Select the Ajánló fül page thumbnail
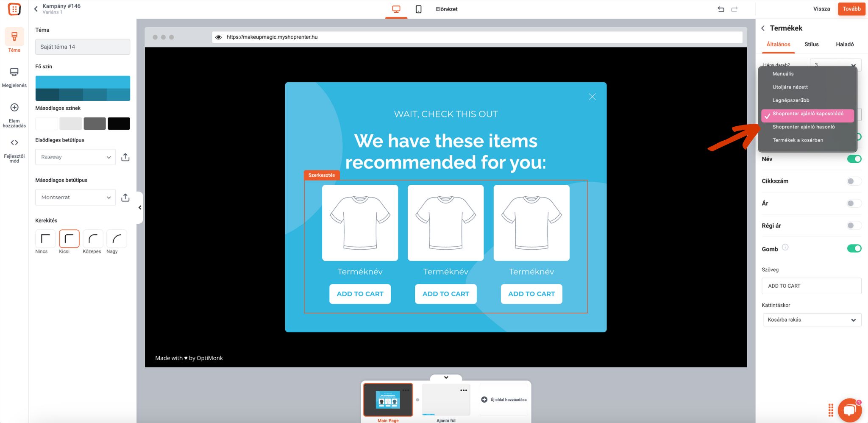 coord(446,400)
